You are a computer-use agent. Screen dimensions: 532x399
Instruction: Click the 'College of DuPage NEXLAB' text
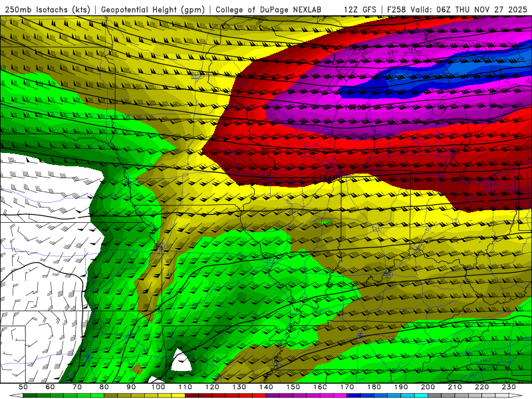pos(269,9)
